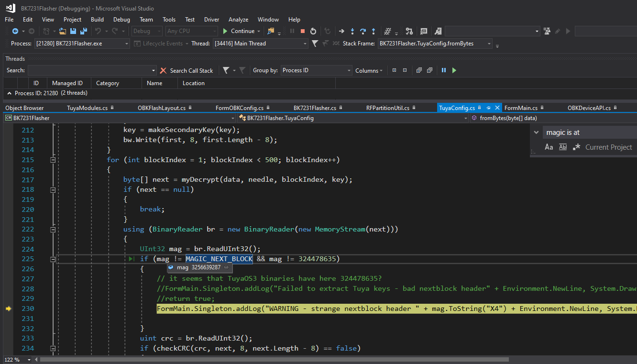Click the find box containing magic is at
637x364 pixels.
click(x=590, y=132)
